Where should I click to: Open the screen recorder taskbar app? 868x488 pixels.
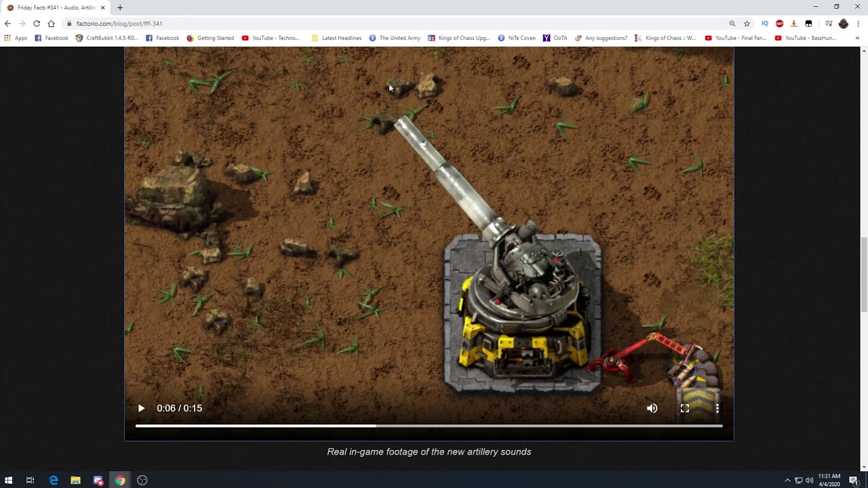click(98, 480)
